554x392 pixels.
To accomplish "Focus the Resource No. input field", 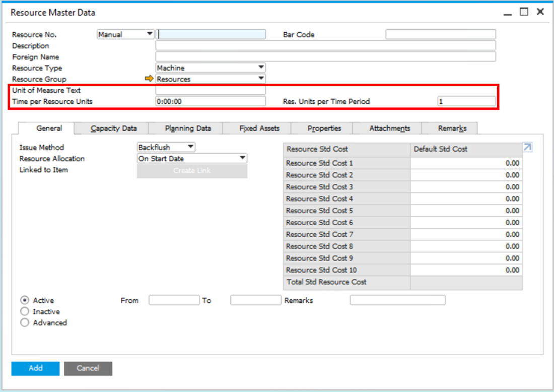I will [211, 34].
